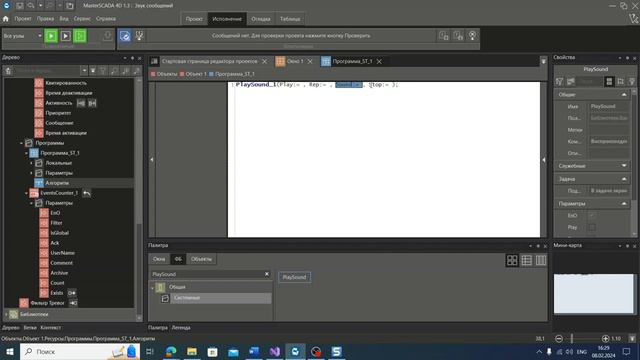The image size is (640, 360).
Task: Click zoom-in plus in status bar
Action: [605, 338]
